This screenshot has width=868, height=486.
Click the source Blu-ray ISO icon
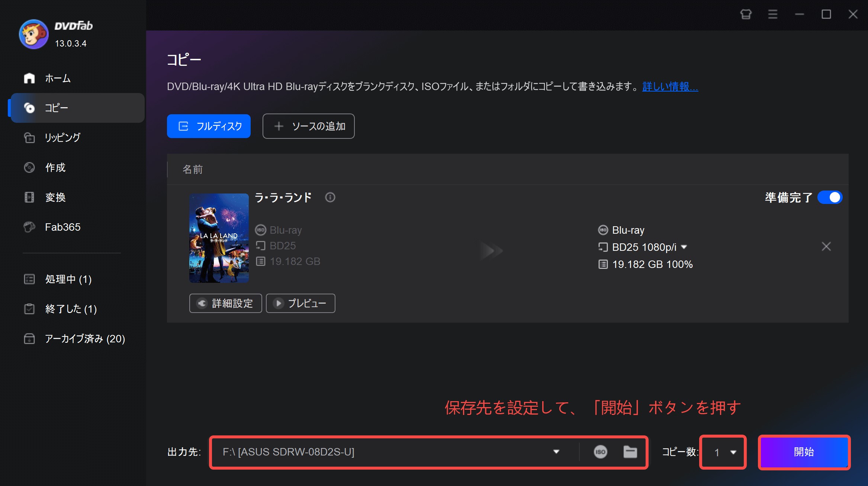(x=260, y=230)
